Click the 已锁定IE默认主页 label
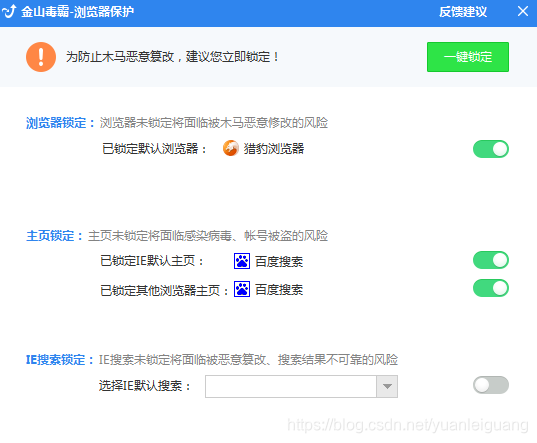The width and height of the screenshot is (537, 443). (152, 261)
